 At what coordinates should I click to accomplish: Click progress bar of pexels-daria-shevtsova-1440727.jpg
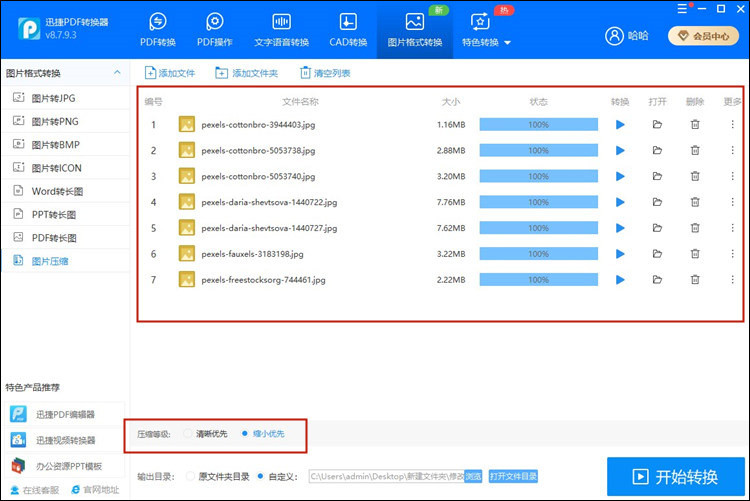538,228
